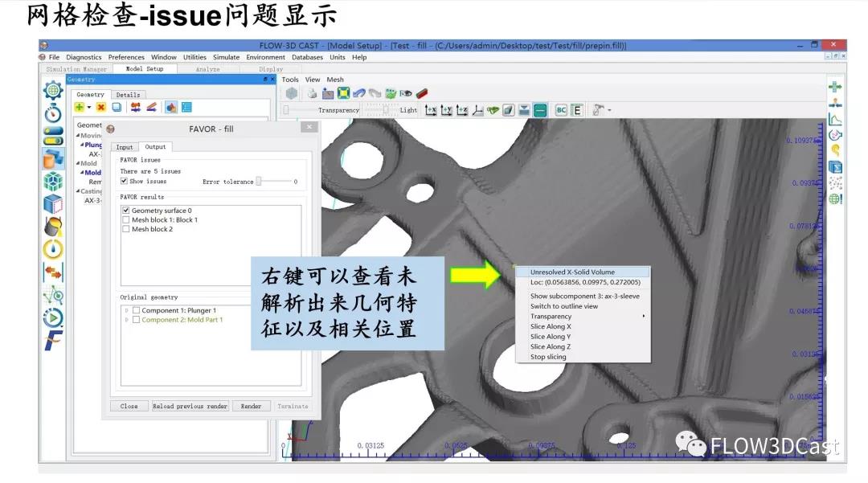Check the Component 1: Plunger 1 box

[136, 310]
